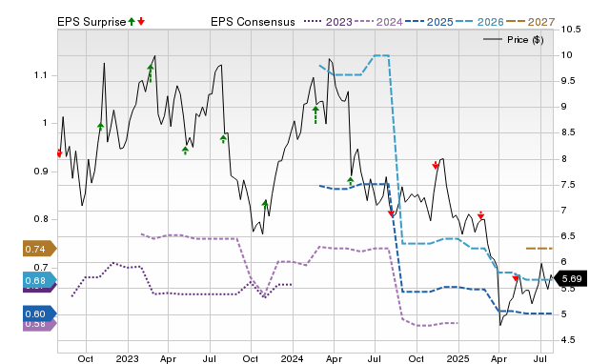
Task: Click the light blue 0.68 value tag
Action: (40, 280)
